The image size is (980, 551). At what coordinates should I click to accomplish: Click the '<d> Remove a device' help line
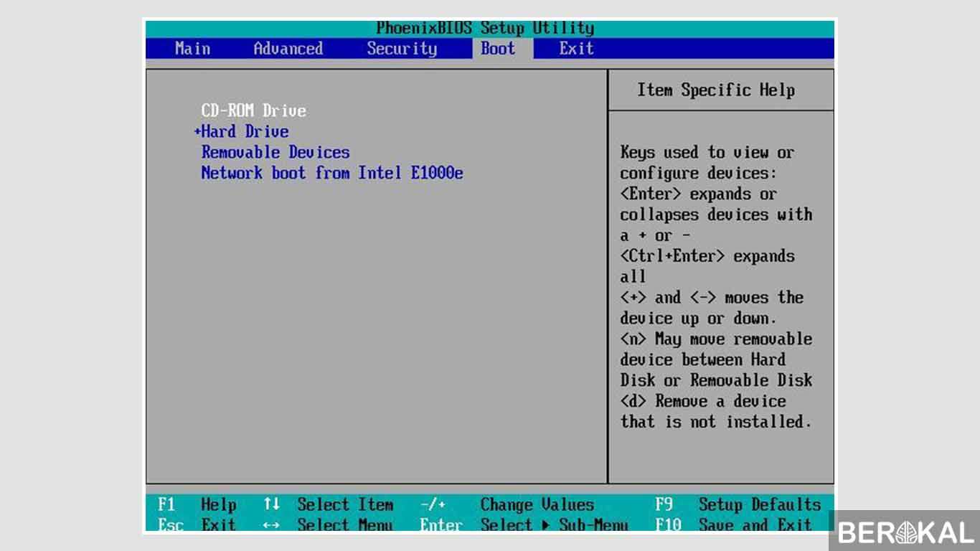coord(703,401)
